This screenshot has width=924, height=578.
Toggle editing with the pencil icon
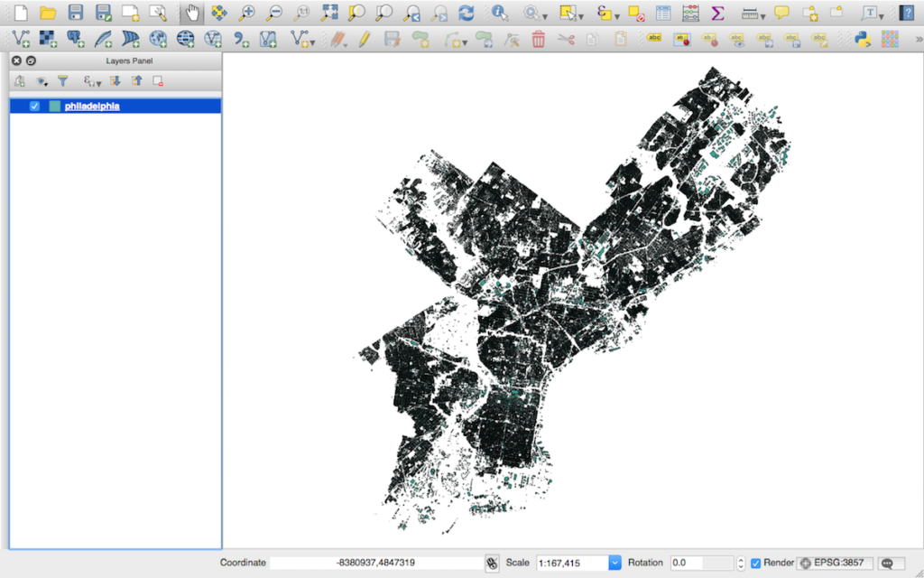[364, 40]
